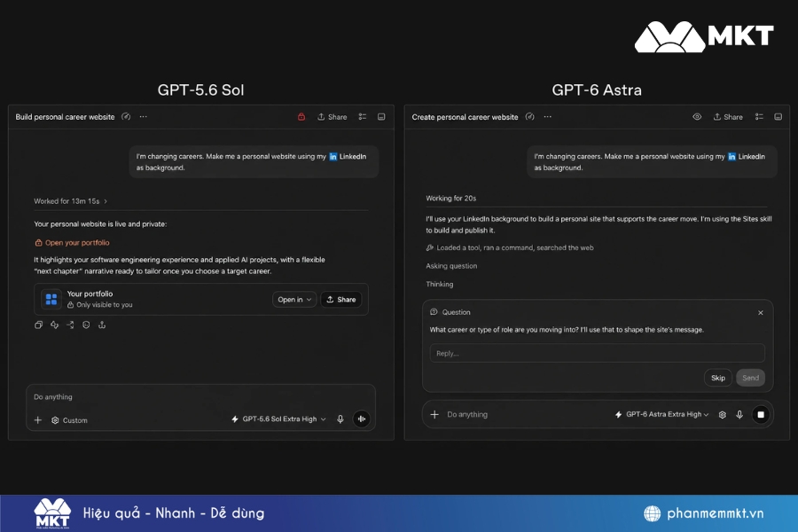
Task: Click Loaded a tool, ran a command, searched the web
Action: (x=510, y=248)
